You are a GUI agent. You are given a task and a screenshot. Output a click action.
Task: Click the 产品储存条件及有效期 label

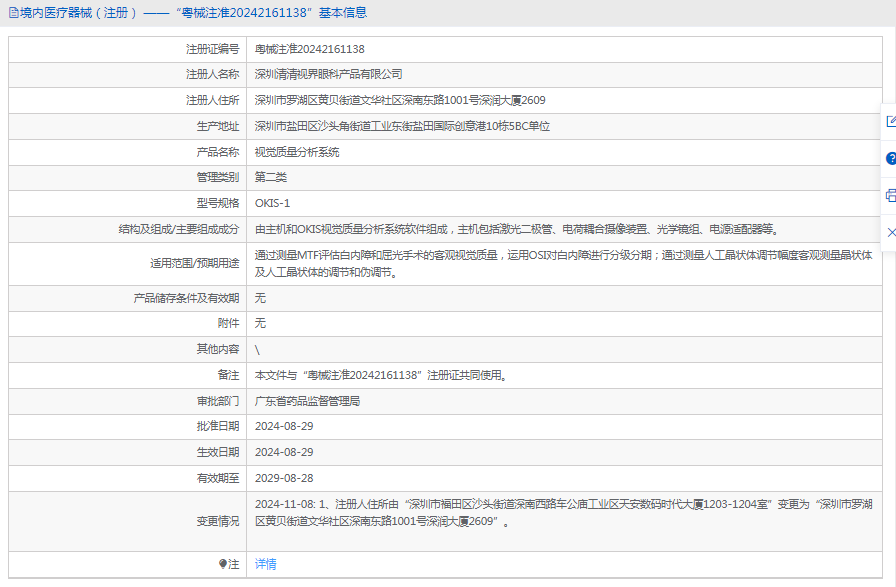tap(186, 298)
